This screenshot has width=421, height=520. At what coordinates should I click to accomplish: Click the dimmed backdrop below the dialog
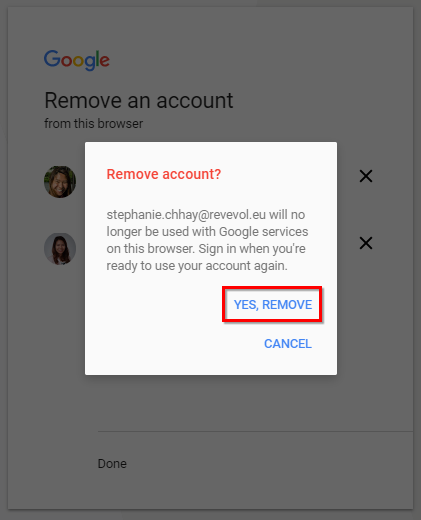pos(211,403)
